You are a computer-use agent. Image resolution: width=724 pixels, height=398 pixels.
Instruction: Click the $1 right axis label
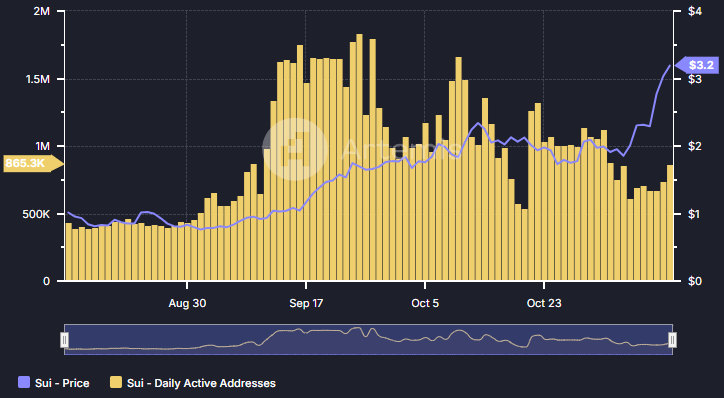pyautogui.click(x=695, y=214)
